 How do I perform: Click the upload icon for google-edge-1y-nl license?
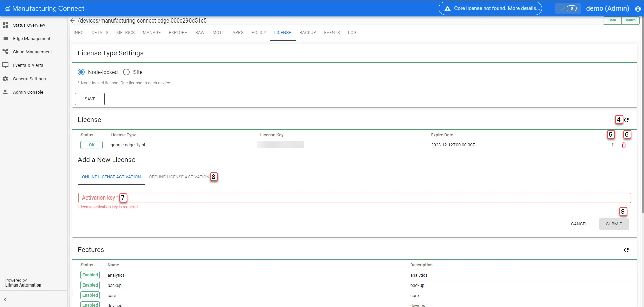(x=613, y=145)
